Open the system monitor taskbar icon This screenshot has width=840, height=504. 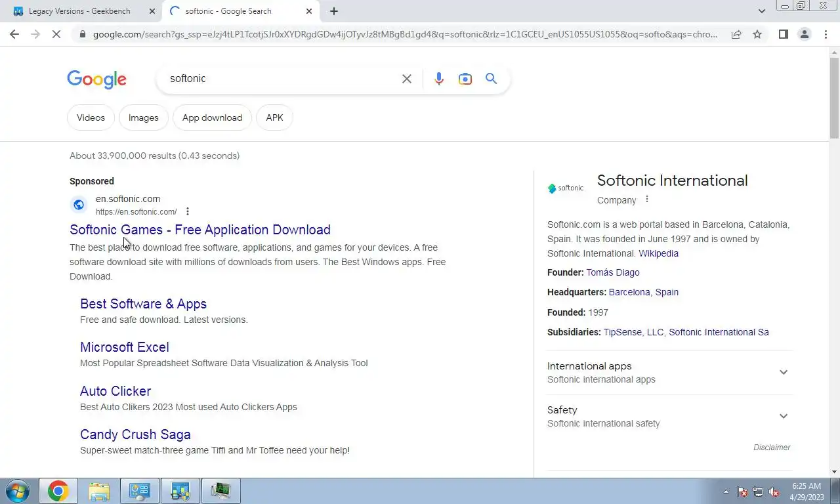pos(221,491)
